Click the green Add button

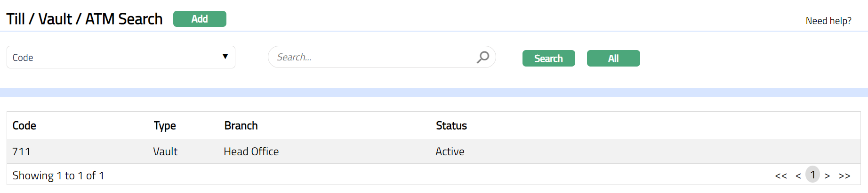[x=200, y=19]
